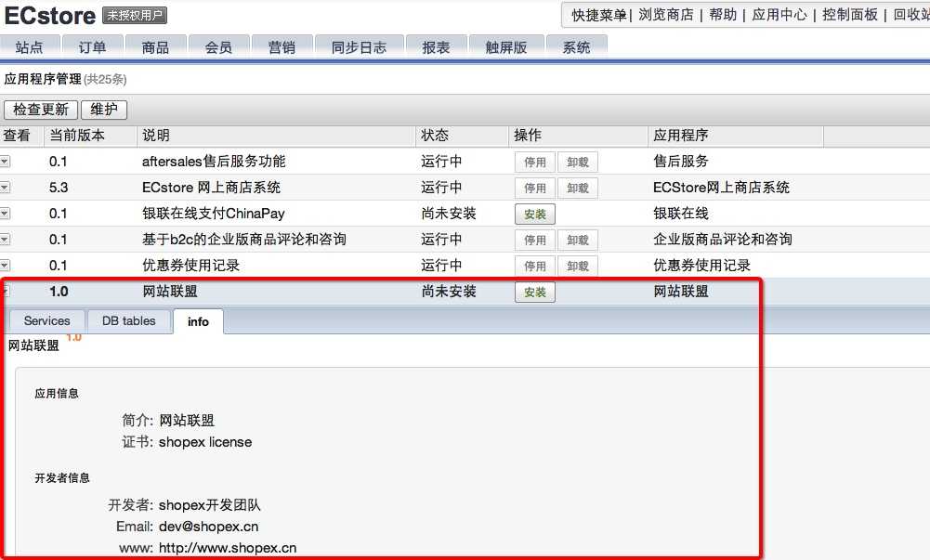Click the ECstore logo
930x560 pixels.
click(x=50, y=16)
